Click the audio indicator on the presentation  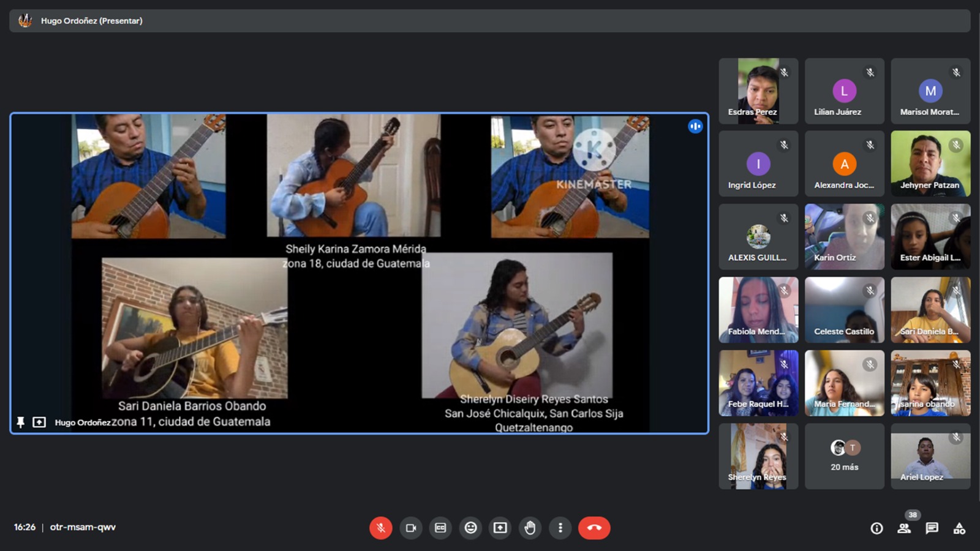pos(695,126)
